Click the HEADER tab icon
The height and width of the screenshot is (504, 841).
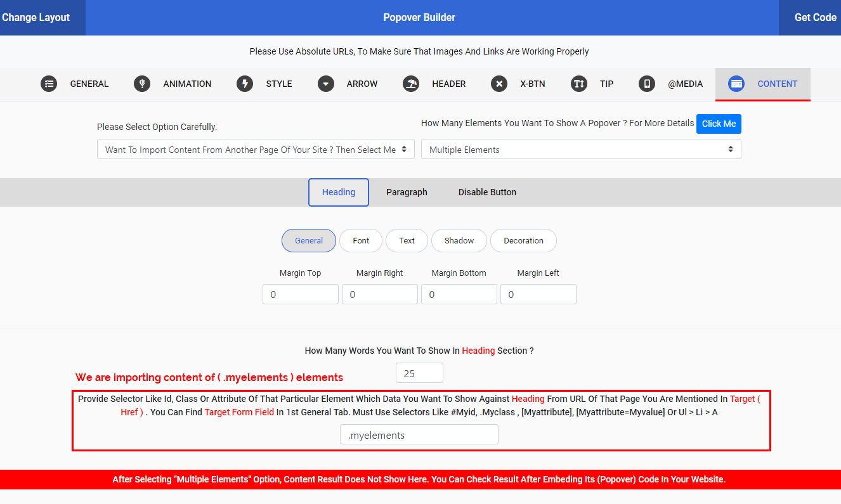412,83
